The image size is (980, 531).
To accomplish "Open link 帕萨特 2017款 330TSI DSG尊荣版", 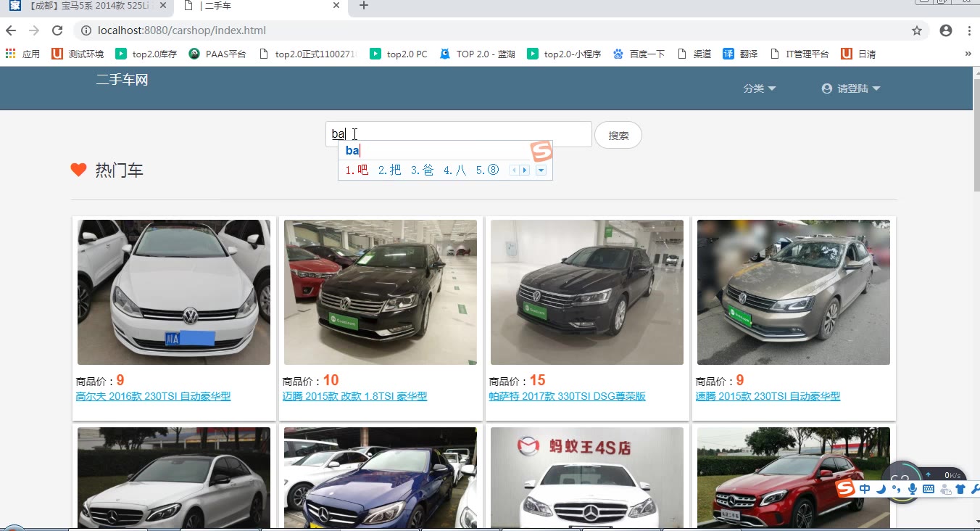I will 567,396.
